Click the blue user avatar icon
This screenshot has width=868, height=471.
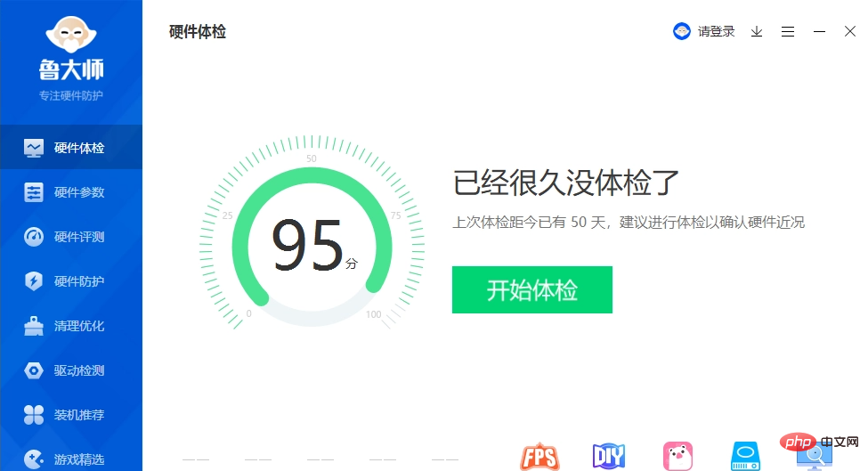coord(681,31)
